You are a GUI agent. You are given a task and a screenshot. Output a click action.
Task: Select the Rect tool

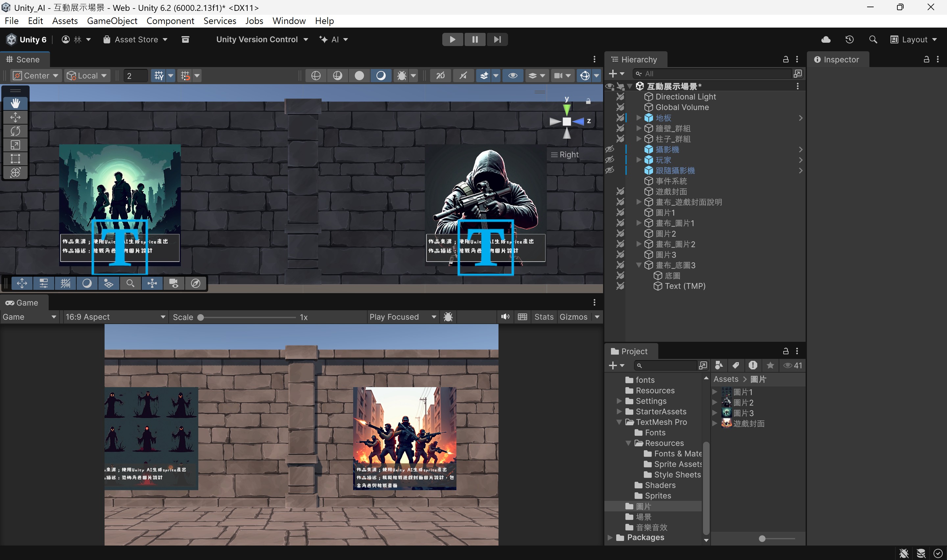(15, 158)
